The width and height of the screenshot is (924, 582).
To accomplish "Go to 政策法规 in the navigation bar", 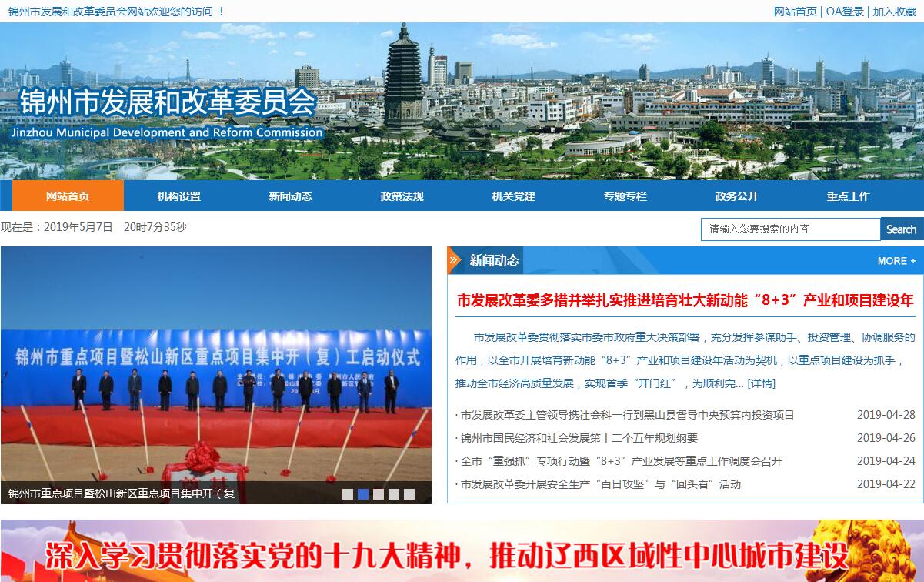I will [402, 196].
